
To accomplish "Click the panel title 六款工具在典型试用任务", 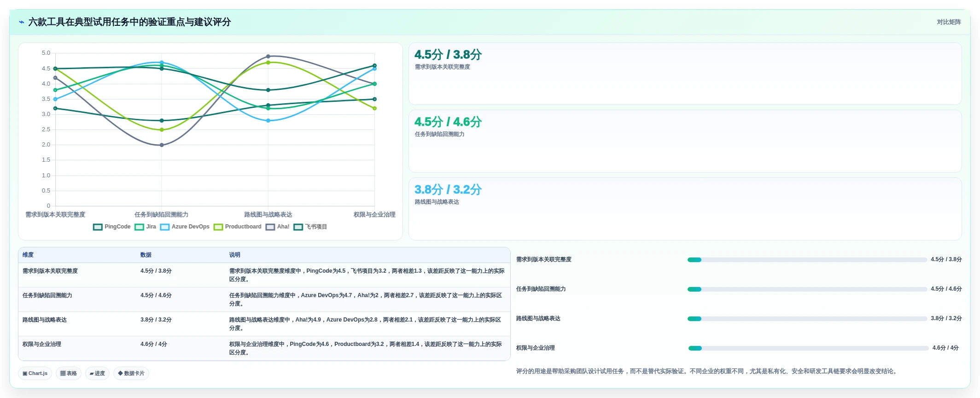I will (129, 22).
